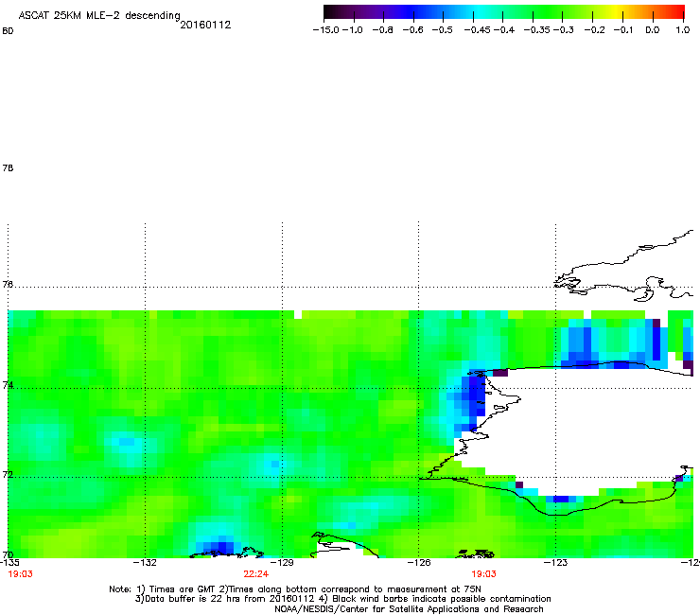
Task: Click the longitude label -123
Action: coord(555,562)
